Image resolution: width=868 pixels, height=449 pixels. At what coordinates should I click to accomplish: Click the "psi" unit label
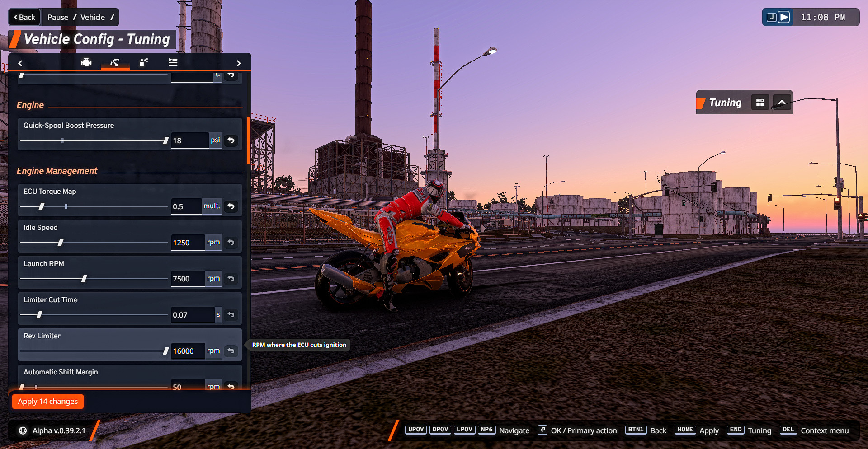(x=215, y=140)
